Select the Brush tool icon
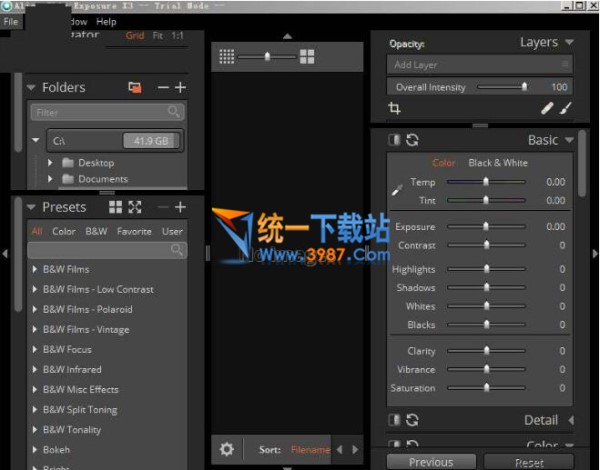The image size is (600, 470). pyautogui.click(x=566, y=108)
